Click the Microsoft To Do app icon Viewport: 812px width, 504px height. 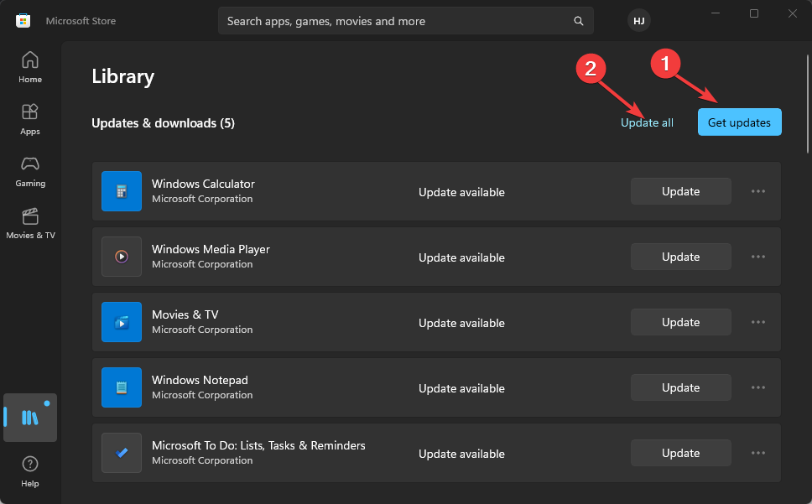click(x=122, y=453)
